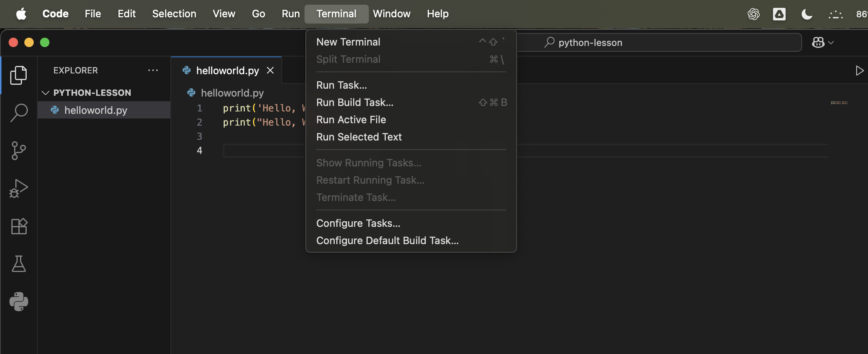This screenshot has width=868, height=354.
Task: Open the Run and Debug view
Action: tap(18, 188)
